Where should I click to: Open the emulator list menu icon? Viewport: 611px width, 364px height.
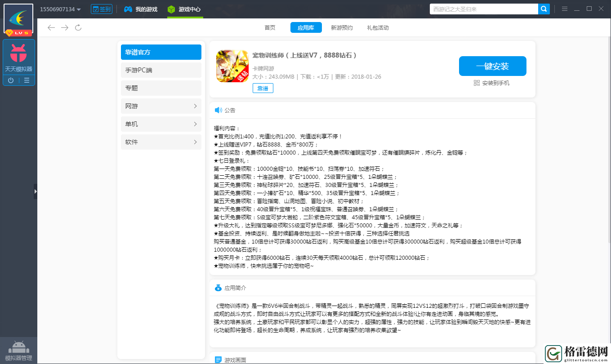pyautogui.click(x=27, y=80)
